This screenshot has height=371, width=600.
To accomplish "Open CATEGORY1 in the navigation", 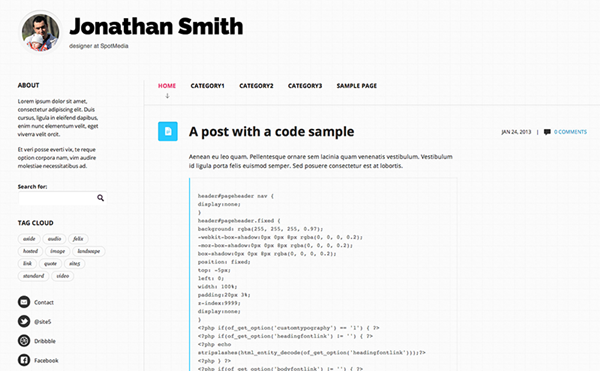I will (207, 86).
